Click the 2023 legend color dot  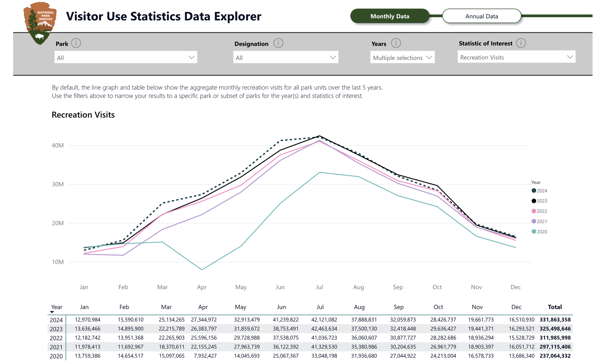pyautogui.click(x=534, y=201)
